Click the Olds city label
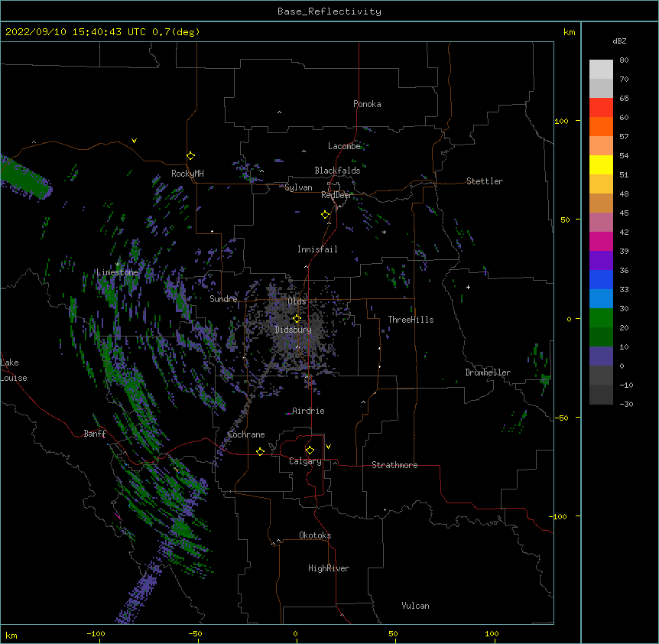The image size is (659, 644). [297, 301]
